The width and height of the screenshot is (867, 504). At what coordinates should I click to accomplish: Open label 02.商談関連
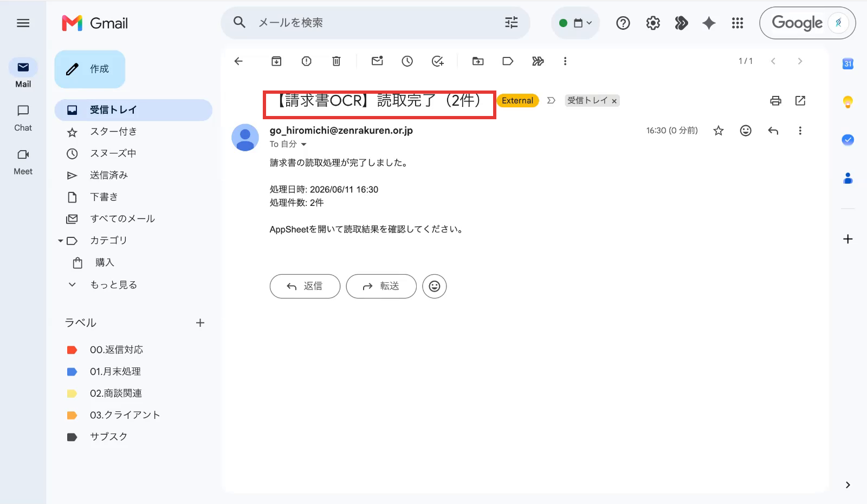tap(133, 393)
